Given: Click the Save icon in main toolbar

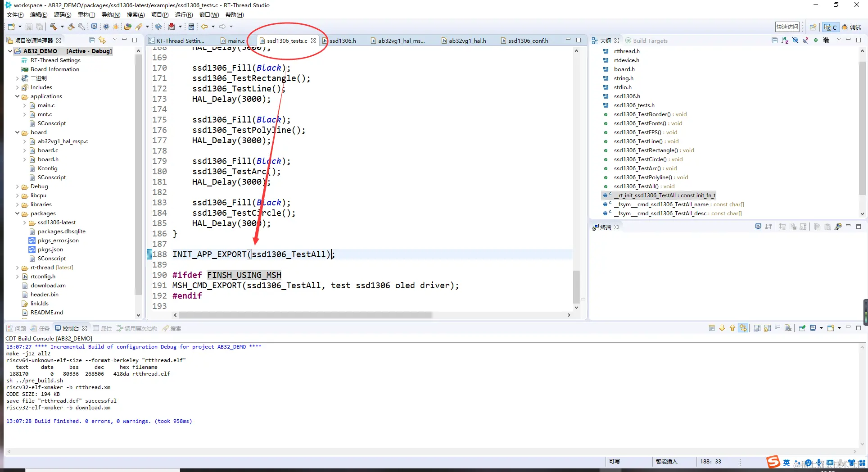Looking at the screenshot, I should click(29, 27).
